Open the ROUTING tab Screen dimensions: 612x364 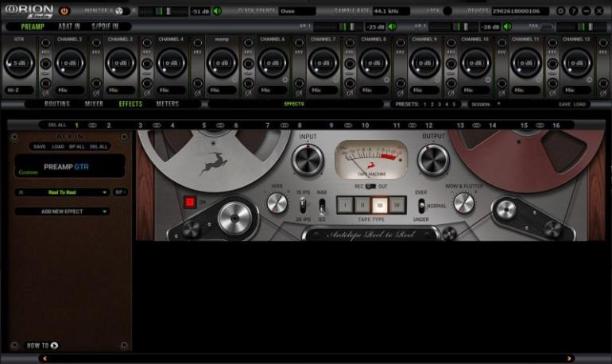57,104
